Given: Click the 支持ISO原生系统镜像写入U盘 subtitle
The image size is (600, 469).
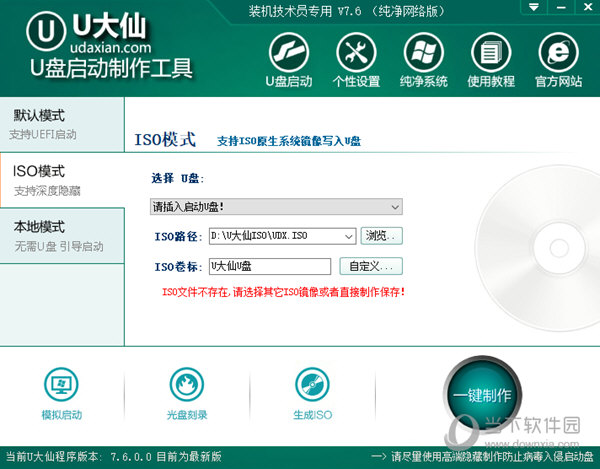Looking at the screenshot, I should click(289, 141).
